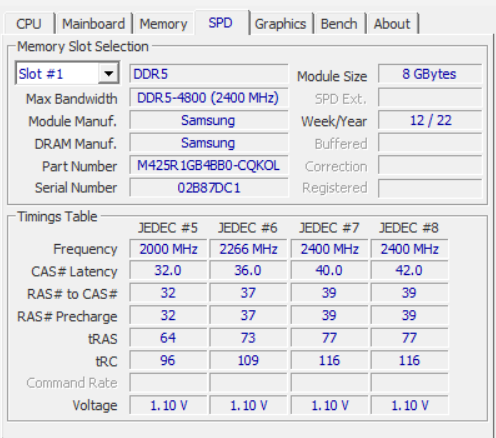Select the Module Size 8 GBytes field
The image size is (496, 438).
430,74
